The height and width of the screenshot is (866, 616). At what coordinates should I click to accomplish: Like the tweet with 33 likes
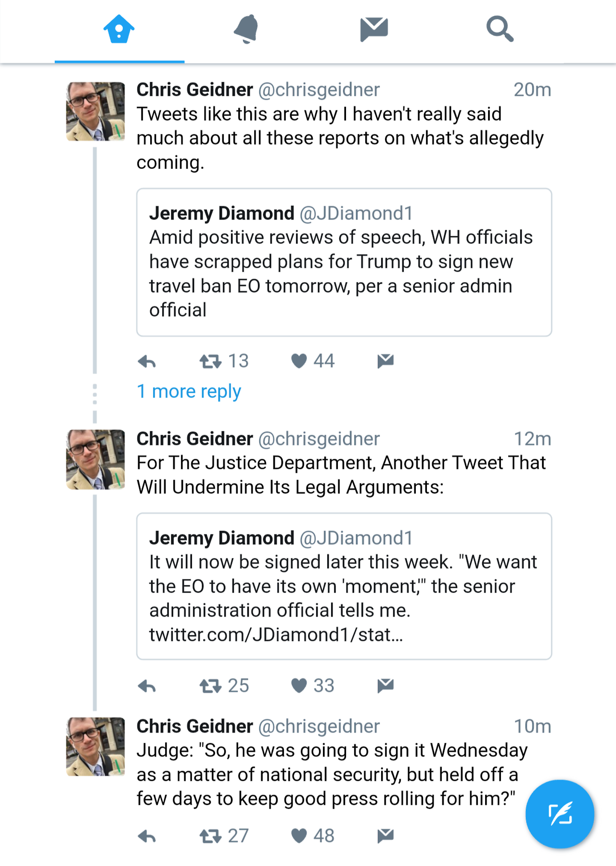click(x=299, y=686)
